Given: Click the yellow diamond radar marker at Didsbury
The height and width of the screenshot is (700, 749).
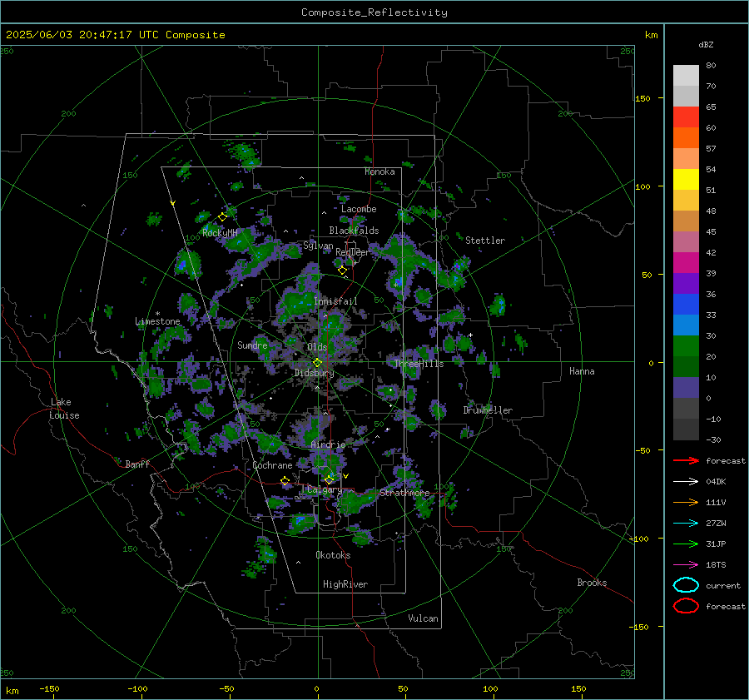Looking at the screenshot, I should [317, 363].
